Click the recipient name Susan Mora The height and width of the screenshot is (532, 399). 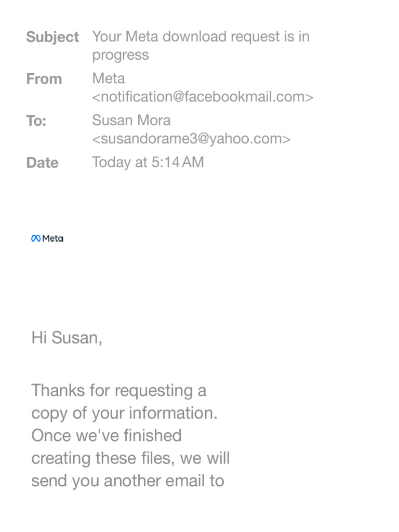131,121
